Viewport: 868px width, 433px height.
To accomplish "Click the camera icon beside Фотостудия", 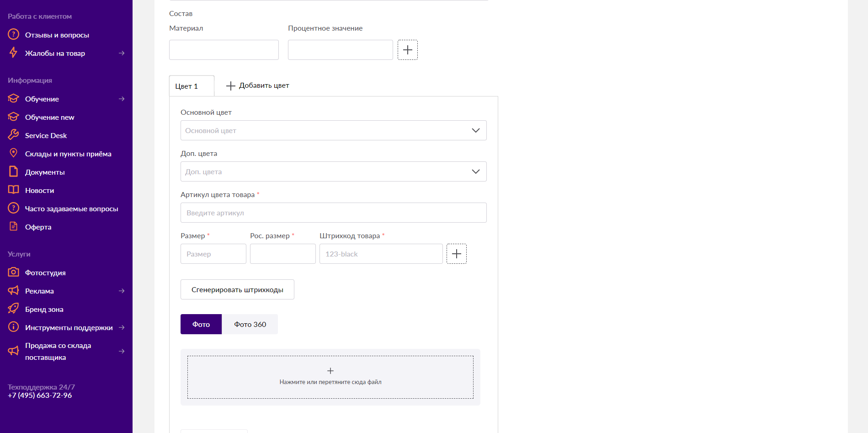I will tap(14, 272).
